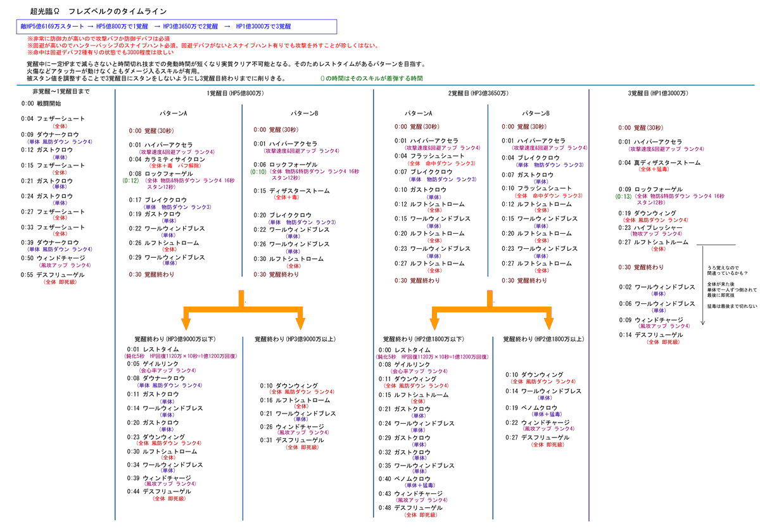The image size is (760, 532).
Task: Click the red note about 命中3000程度は欲しい
Action: click(100, 52)
